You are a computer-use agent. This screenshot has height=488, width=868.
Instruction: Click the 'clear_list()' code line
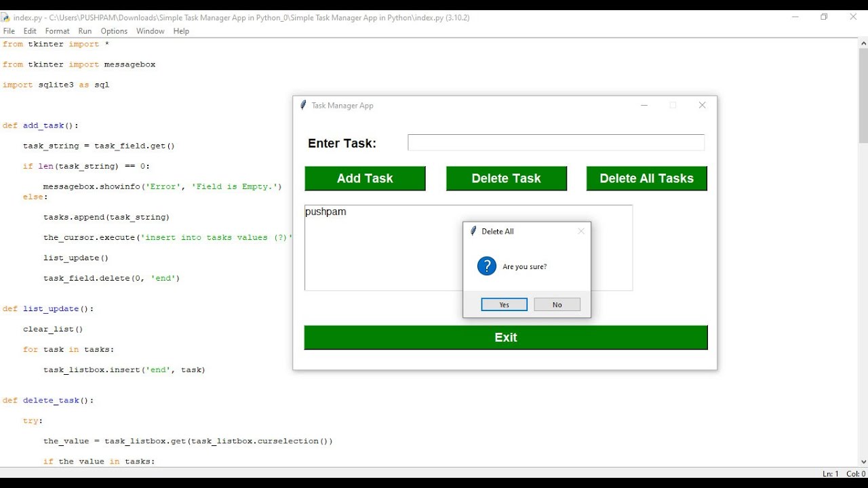pos(53,329)
